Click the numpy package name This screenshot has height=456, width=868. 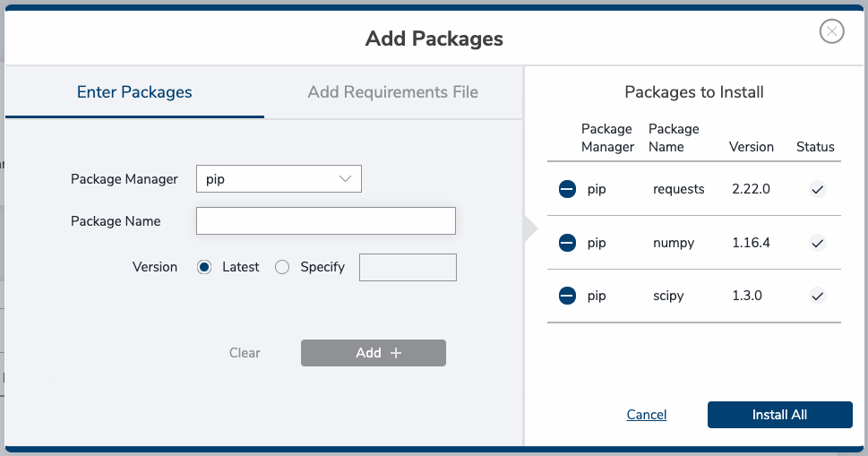(x=674, y=243)
